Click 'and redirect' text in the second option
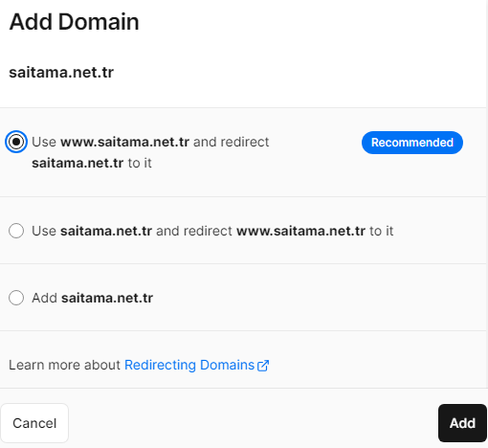This screenshot has width=488, height=448. click(x=194, y=231)
